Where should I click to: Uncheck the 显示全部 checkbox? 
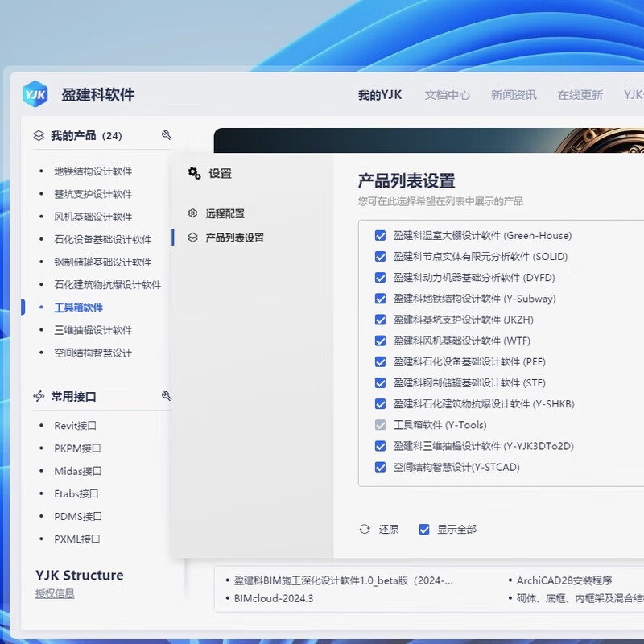click(x=423, y=529)
